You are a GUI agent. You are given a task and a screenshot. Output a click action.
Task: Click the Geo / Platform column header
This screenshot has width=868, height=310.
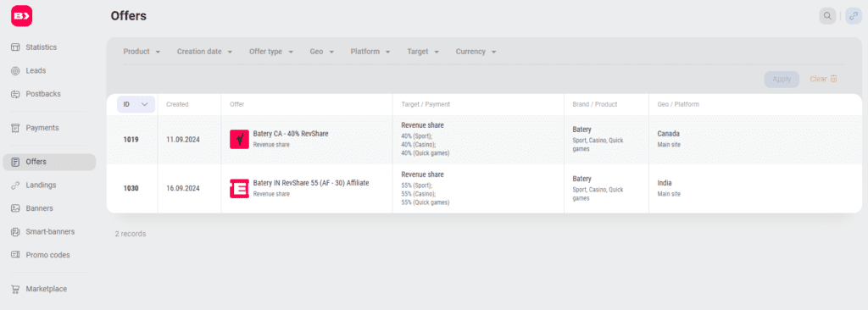[x=678, y=104]
